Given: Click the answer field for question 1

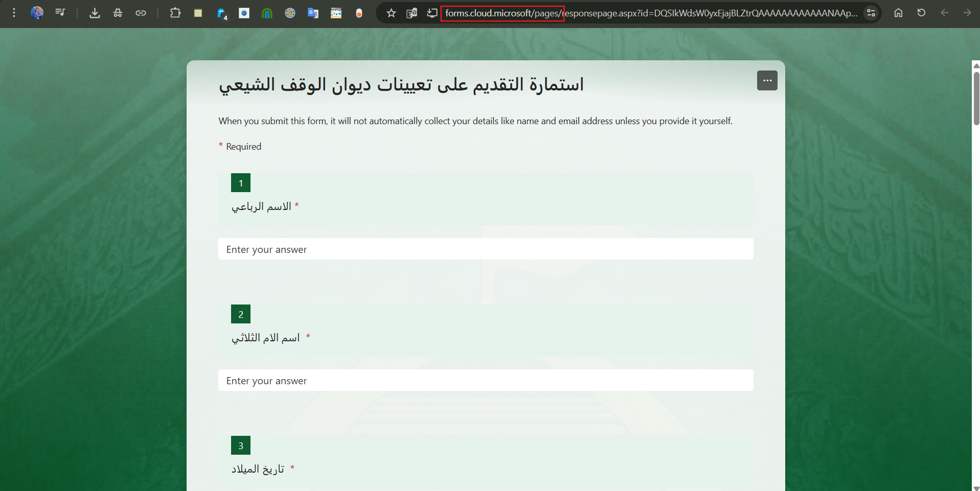Looking at the screenshot, I should tap(485, 249).
